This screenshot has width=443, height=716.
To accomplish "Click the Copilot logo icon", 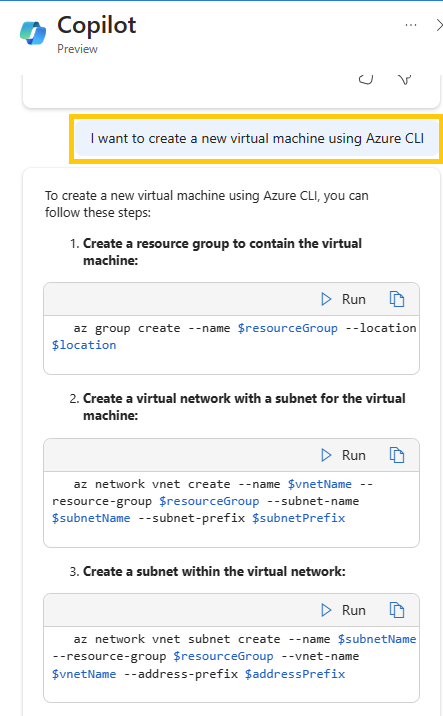I will pyautogui.click(x=33, y=33).
